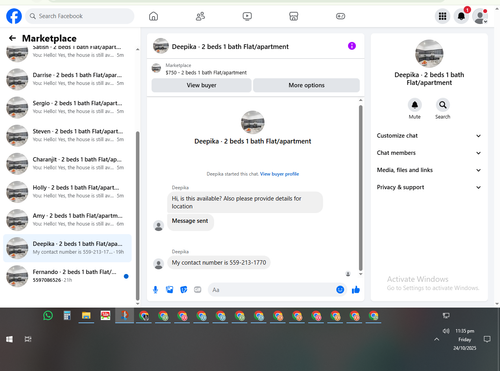Open the Facebook menu grid
Image resolution: width=500 pixels, height=371 pixels.
pyautogui.click(x=442, y=16)
